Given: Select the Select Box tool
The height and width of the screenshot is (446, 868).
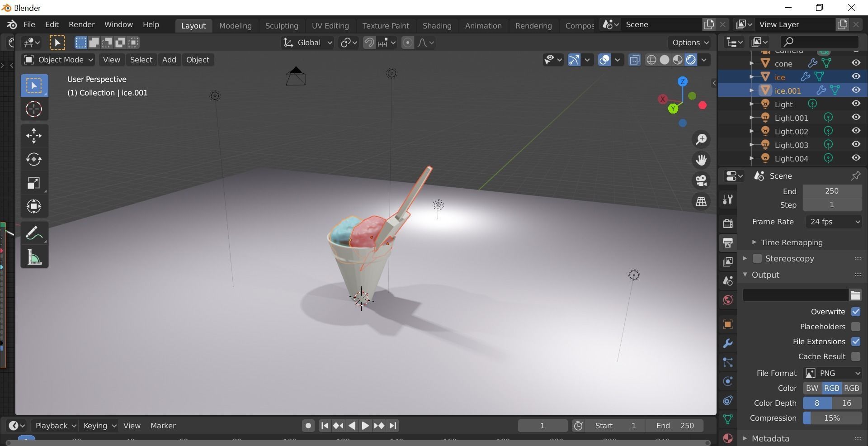Looking at the screenshot, I should click(x=34, y=85).
